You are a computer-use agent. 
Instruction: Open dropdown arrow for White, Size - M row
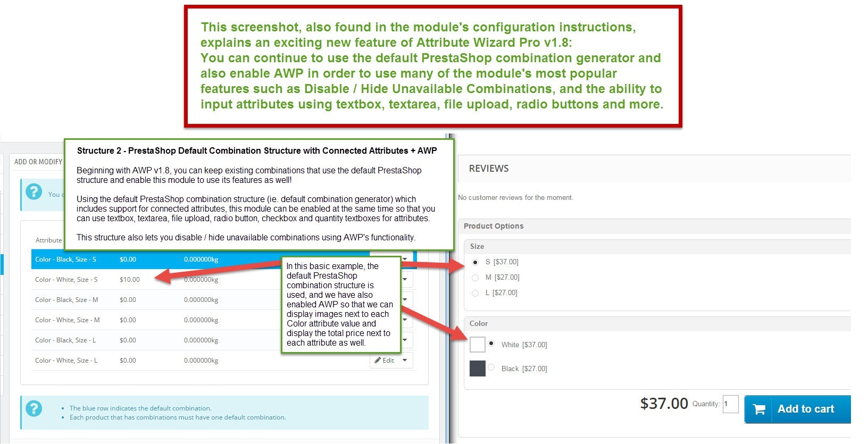[x=405, y=320]
